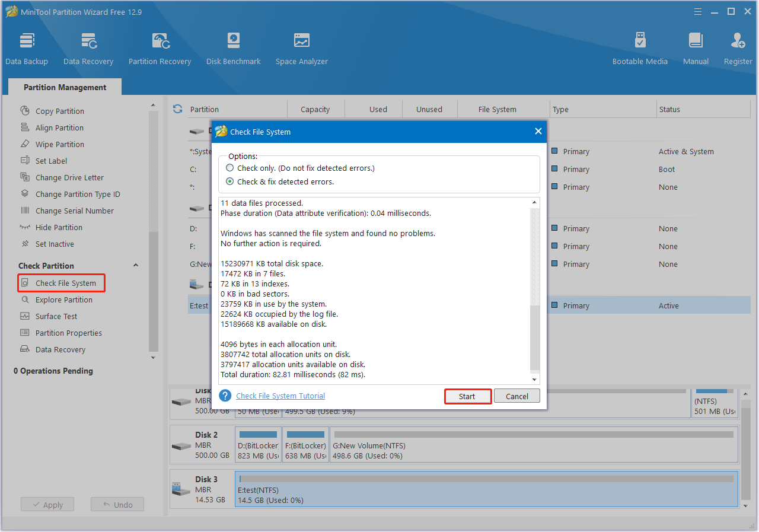
Task: Switch to Partition Management tab
Action: [65, 87]
